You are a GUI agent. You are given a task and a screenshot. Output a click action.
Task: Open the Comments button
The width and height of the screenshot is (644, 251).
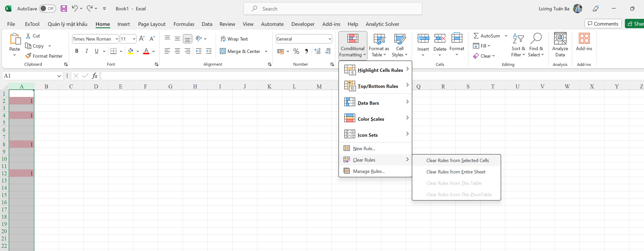coord(603,24)
